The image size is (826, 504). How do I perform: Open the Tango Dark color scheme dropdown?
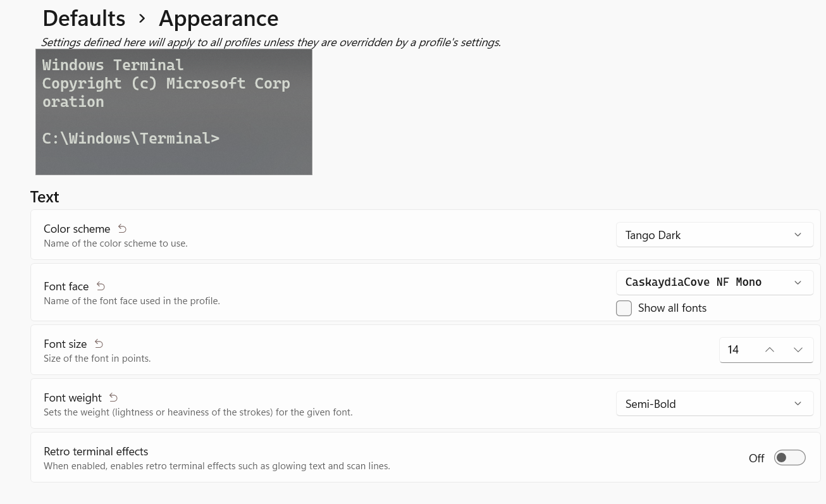(715, 235)
